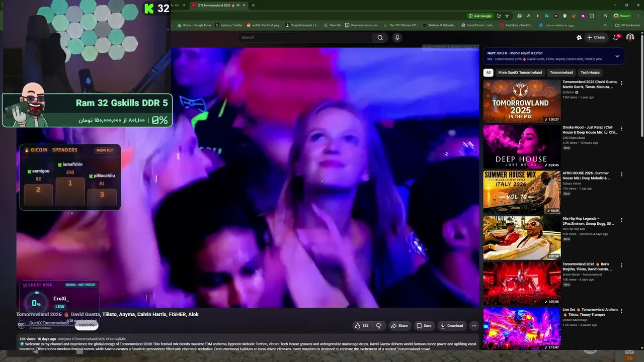Open the All Bookmarks folder

[x=627, y=25]
